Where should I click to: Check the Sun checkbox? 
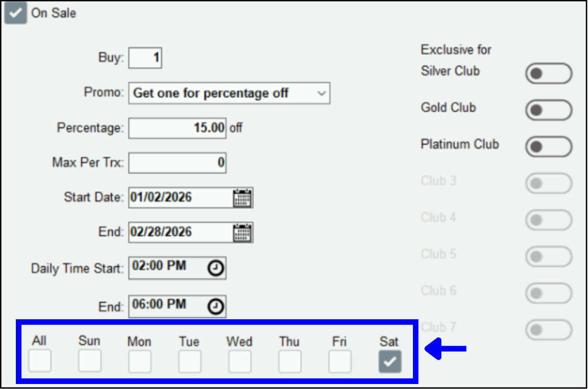[90, 361]
